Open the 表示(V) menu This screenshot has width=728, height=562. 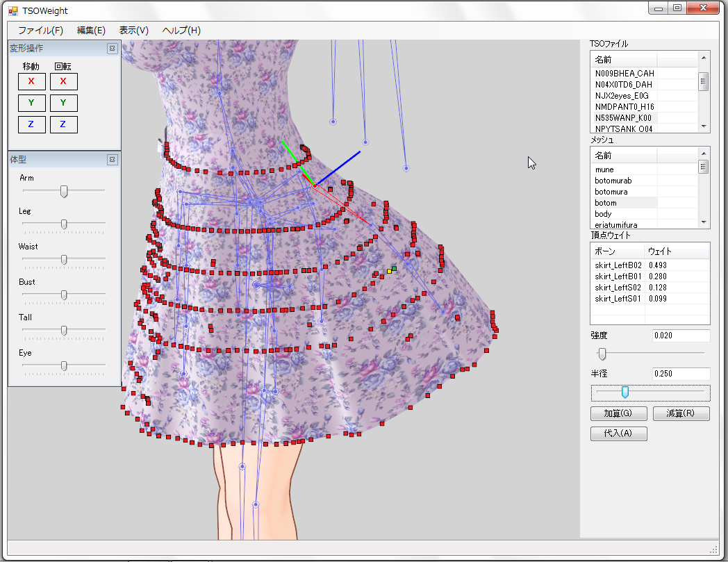(x=133, y=31)
